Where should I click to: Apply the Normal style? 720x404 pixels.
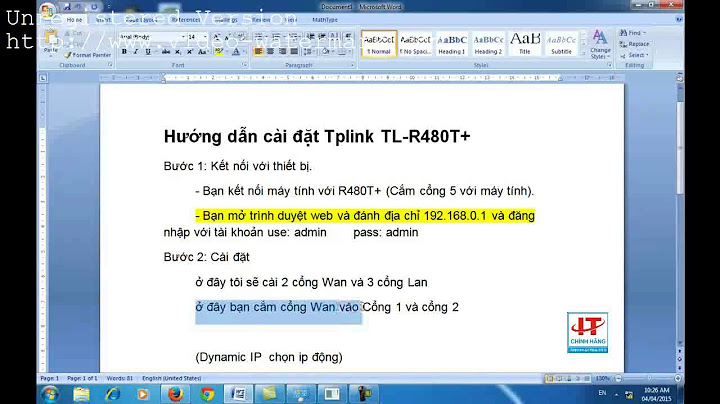(x=379, y=44)
